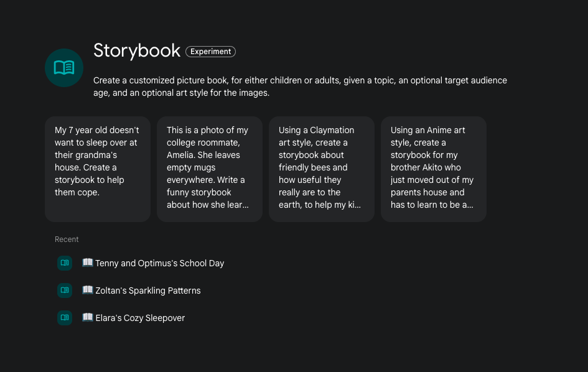Click the Storybook title heading
The width and height of the screenshot is (588, 372).
click(137, 51)
